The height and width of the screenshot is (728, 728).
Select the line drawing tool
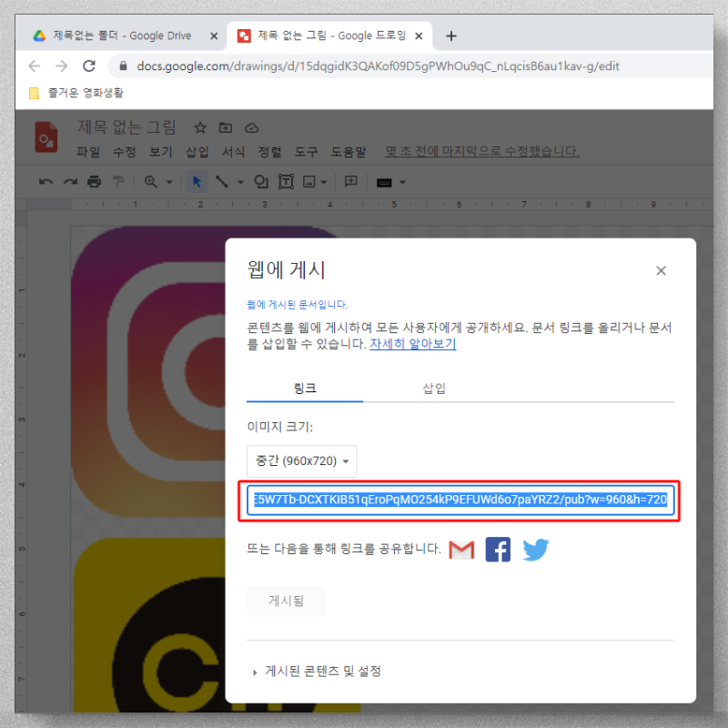[x=221, y=182]
